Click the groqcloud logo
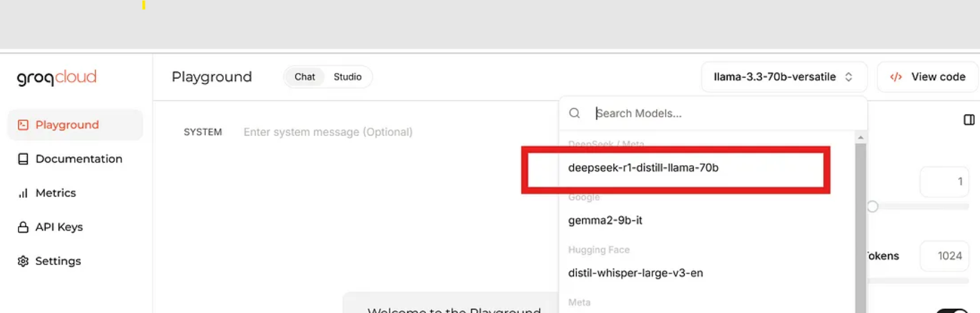Image resolution: width=980 pixels, height=313 pixels. (x=57, y=78)
